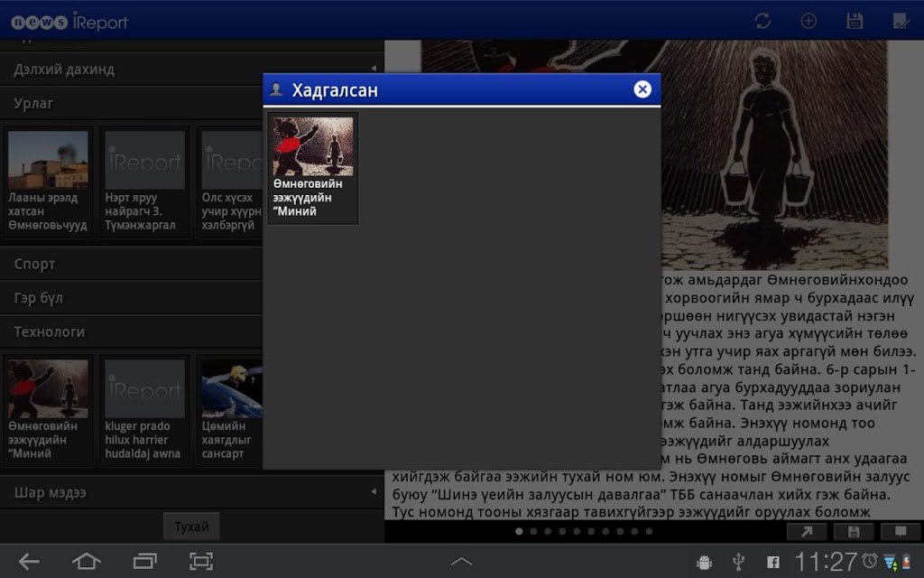Tap the floppy disk save icon in top bar

(855, 22)
